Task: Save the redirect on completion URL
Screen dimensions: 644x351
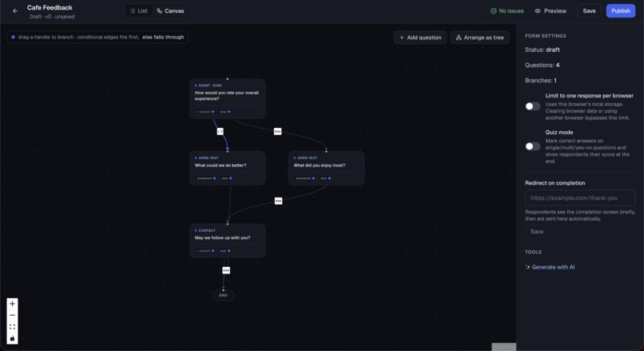Action: [536, 232]
